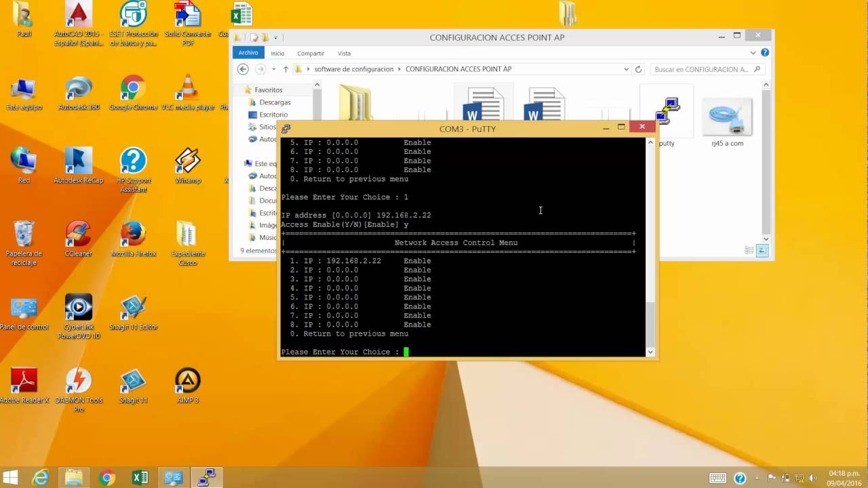Image resolution: width=868 pixels, height=488 pixels.
Task: Select the CCleaner desktop icon
Action: pyautogui.click(x=79, y=240)
